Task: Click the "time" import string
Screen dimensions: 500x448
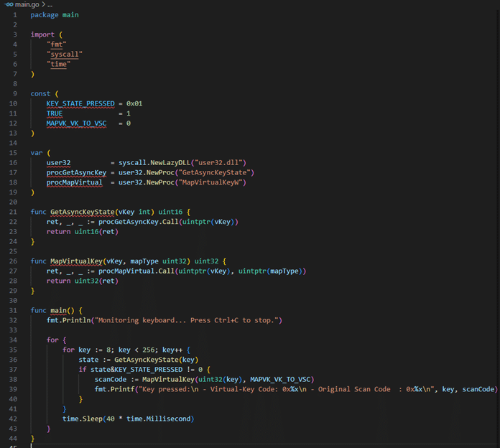Action: click(x=59, y=64)
